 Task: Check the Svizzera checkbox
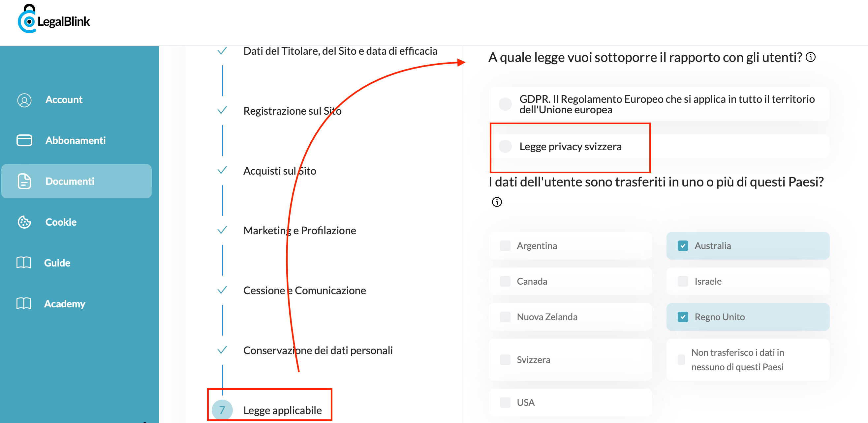[505, 360]
